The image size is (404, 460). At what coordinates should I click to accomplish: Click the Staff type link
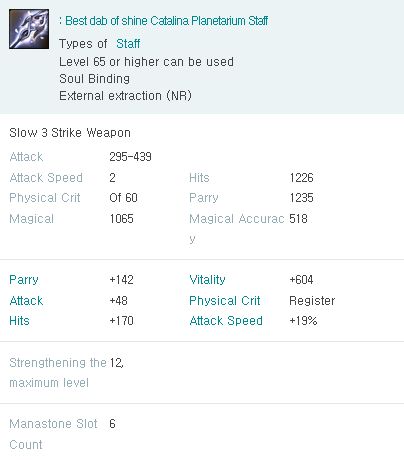[x=128, y=44]
